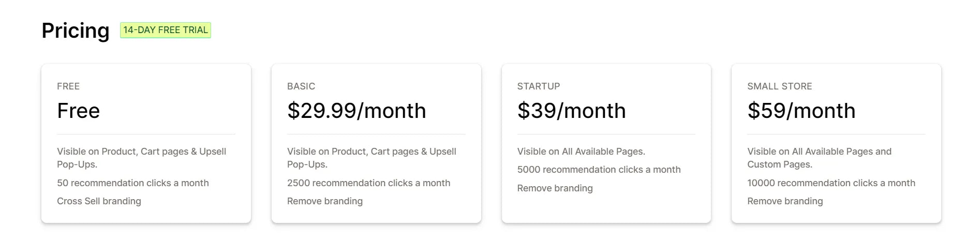Click Remove branding in SMALL STORE card
Screen dimensions: 980x241
pos(785,201)
